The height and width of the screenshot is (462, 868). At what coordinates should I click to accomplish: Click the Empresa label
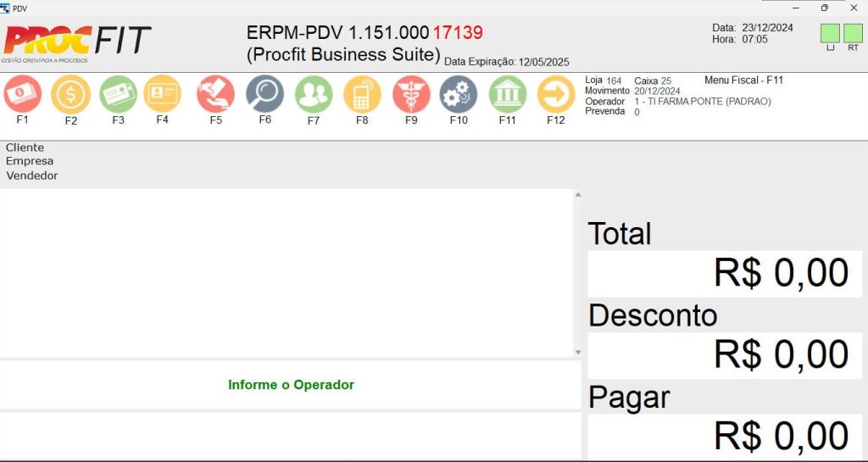point(30,161)
